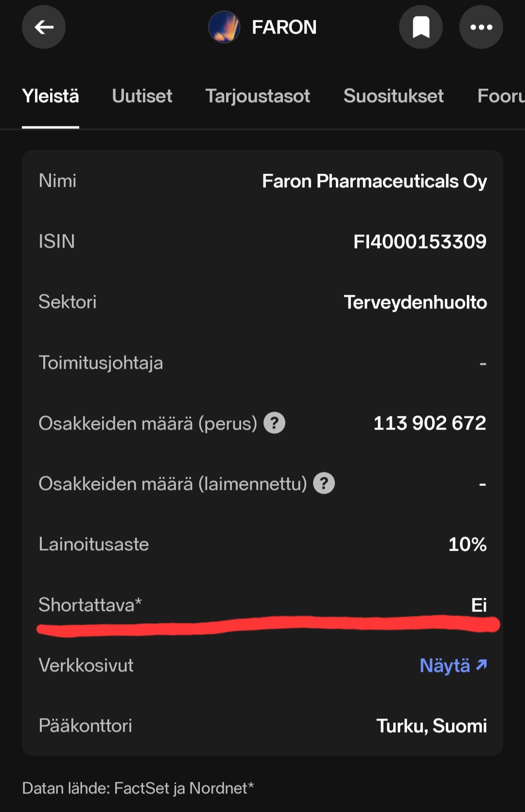Image resolution: width=525 pixels, height=812 pixels.
Task: Open the three-dot more options menu
Action: click(481, 27)
